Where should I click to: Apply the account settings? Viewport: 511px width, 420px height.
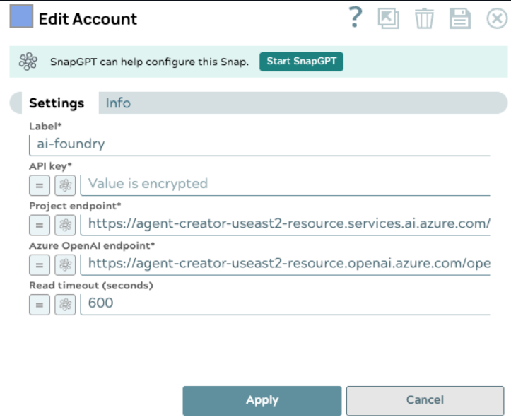(x=262, y=401)
